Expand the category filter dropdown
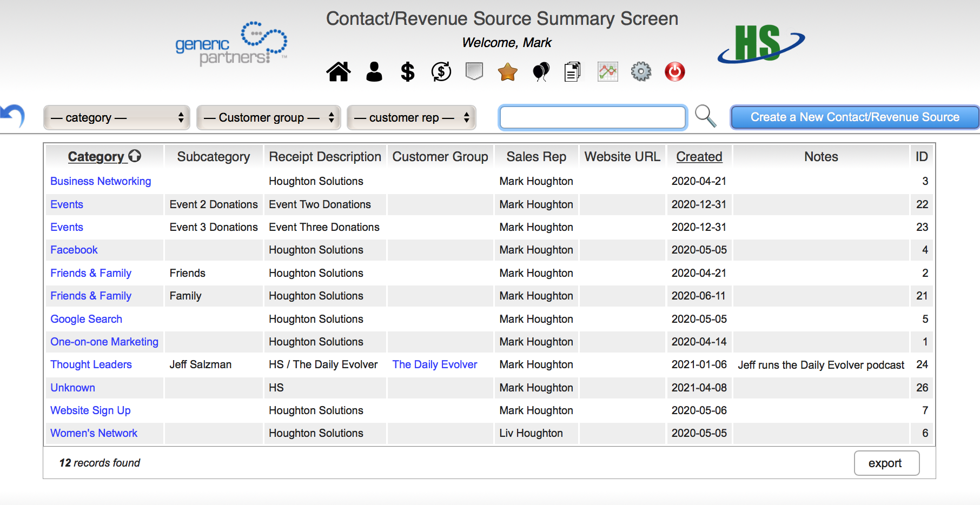980x505 pixels. click(117, 117)
